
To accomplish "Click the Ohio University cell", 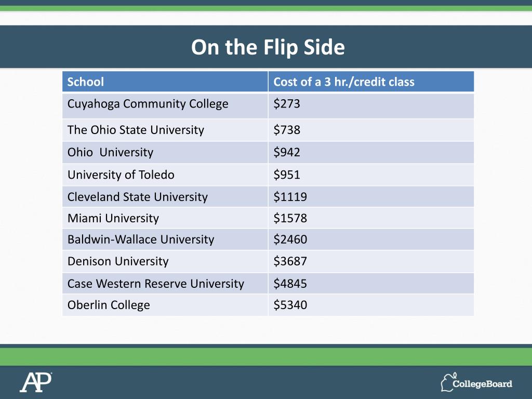I will point(110,152).
